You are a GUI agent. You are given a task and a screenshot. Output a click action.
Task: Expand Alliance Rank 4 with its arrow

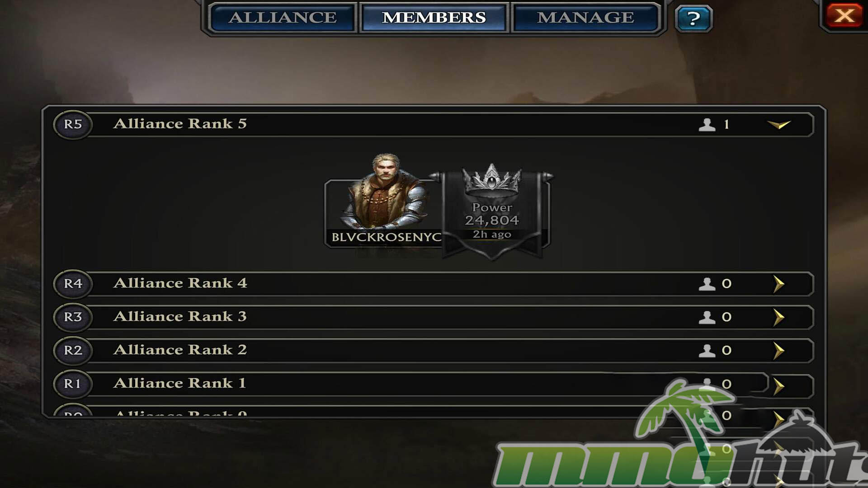click(x=778, y=284)
